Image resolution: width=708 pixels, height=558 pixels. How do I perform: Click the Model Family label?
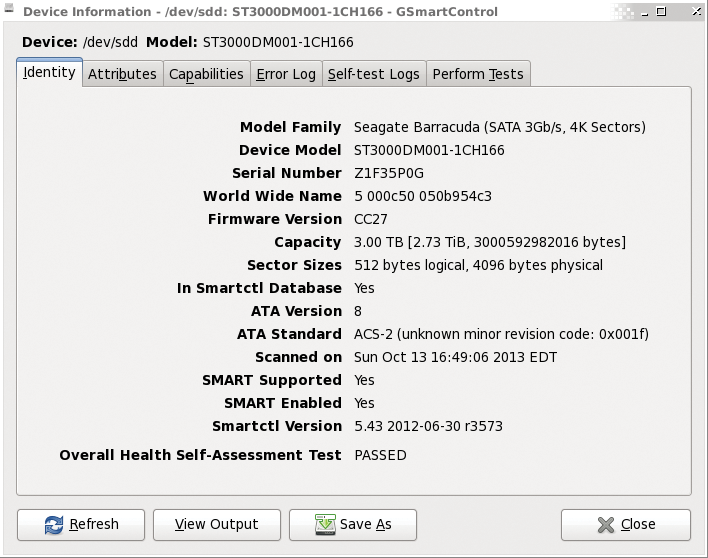point(290,127)
